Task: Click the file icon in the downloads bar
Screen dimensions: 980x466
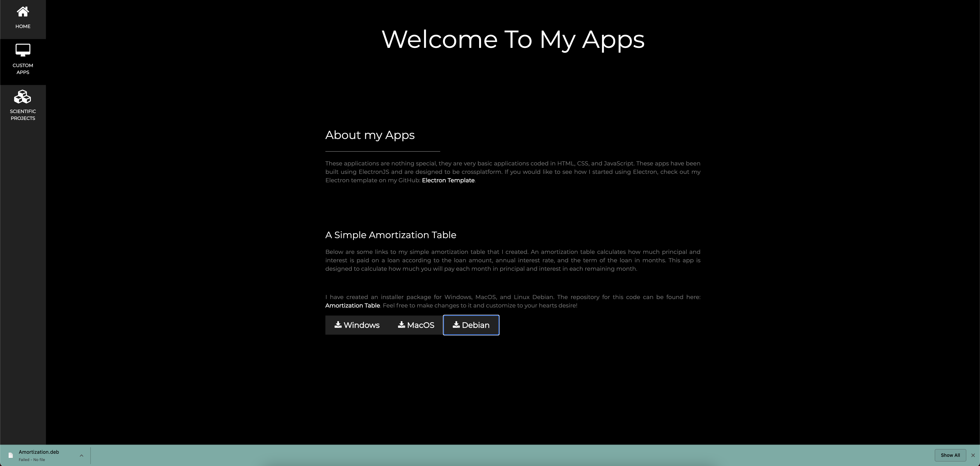Action: [11, 455]
